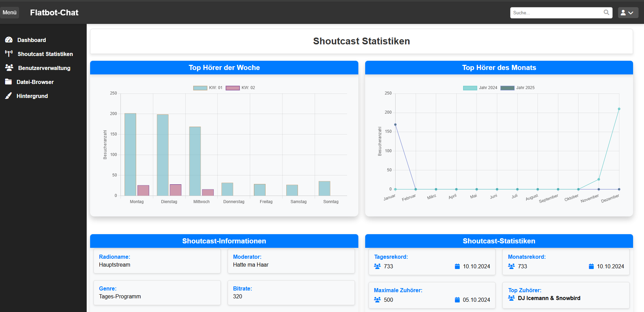Click the Maximale Zuhörer listeners icon

pos(377,300)
